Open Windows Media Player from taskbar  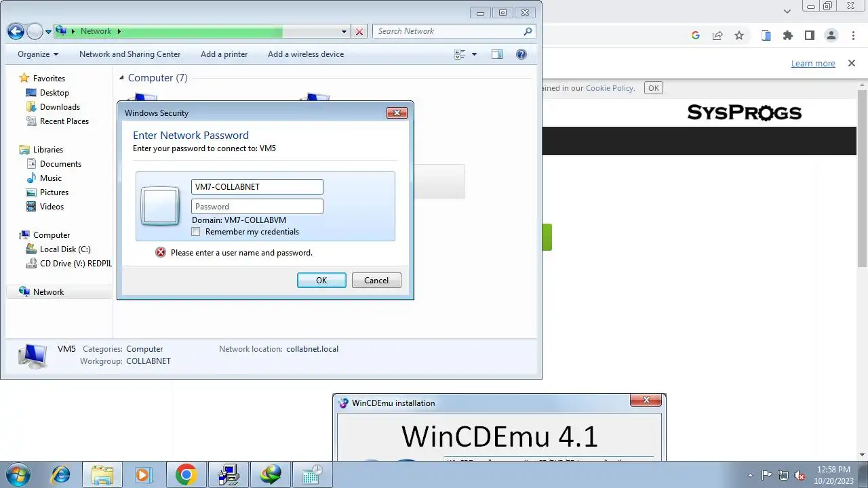144,474
